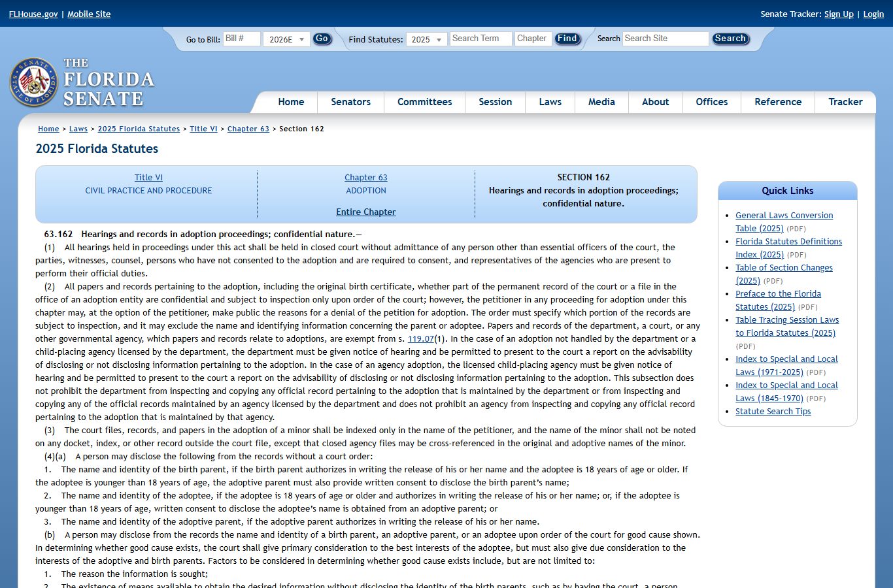
Task: Click the Go button for bills
Action: coord(322,39)
